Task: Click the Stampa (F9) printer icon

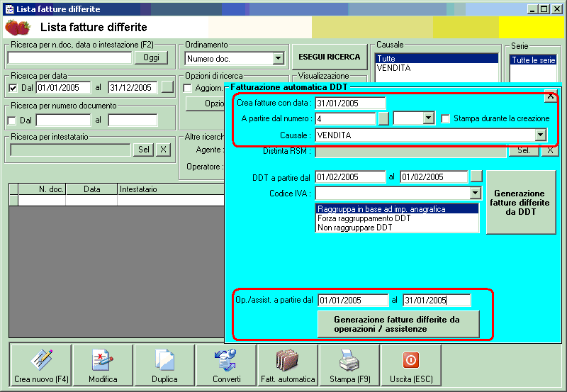Action: pos(349,360)
